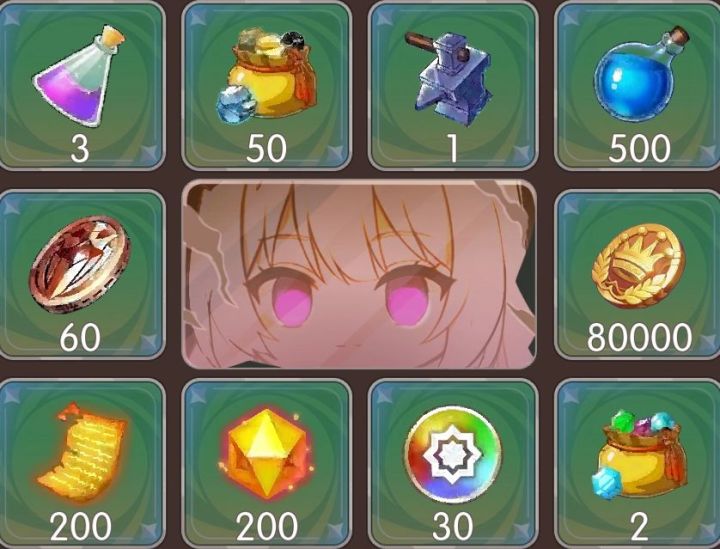Click the bag of colored gems

pyautogui.click(x=640, y=454)
